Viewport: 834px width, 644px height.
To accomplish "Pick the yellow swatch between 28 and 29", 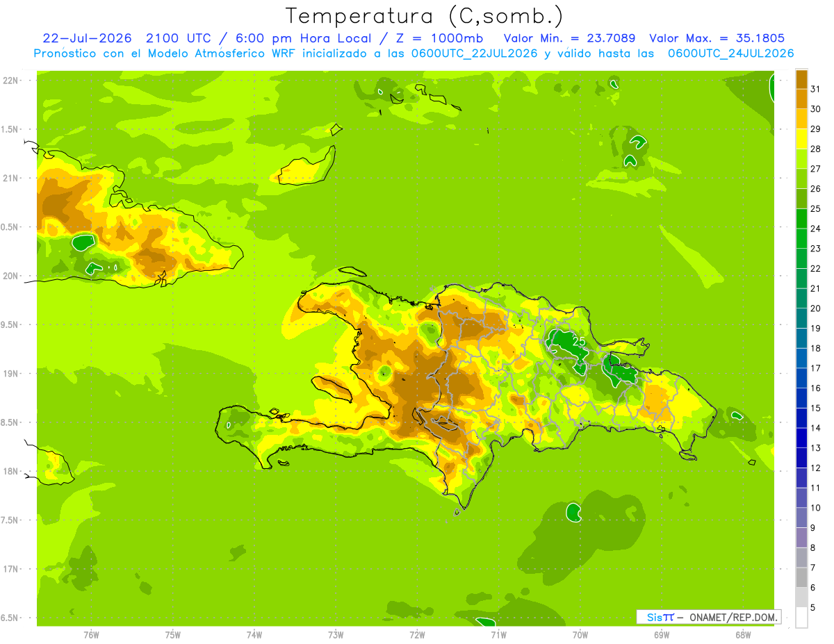I will (x=801, y=139).
